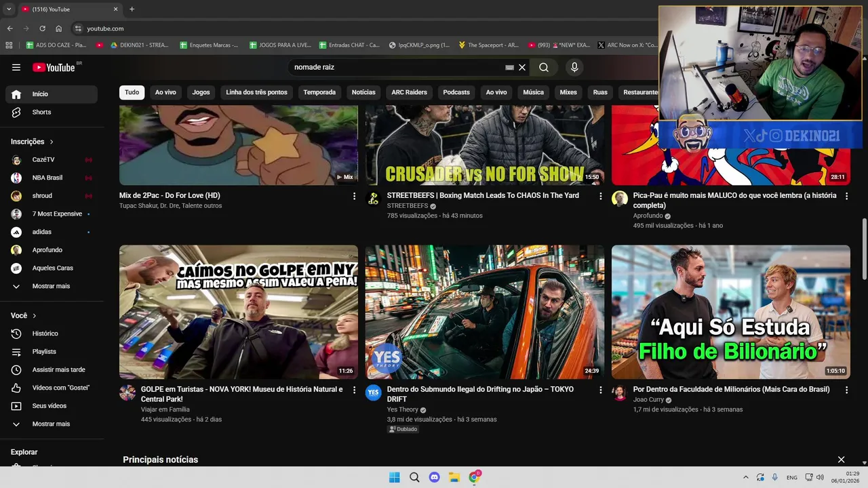Open shroud subscription channel
The width and height of the screenshot is (868, 488).
[52, 196]
